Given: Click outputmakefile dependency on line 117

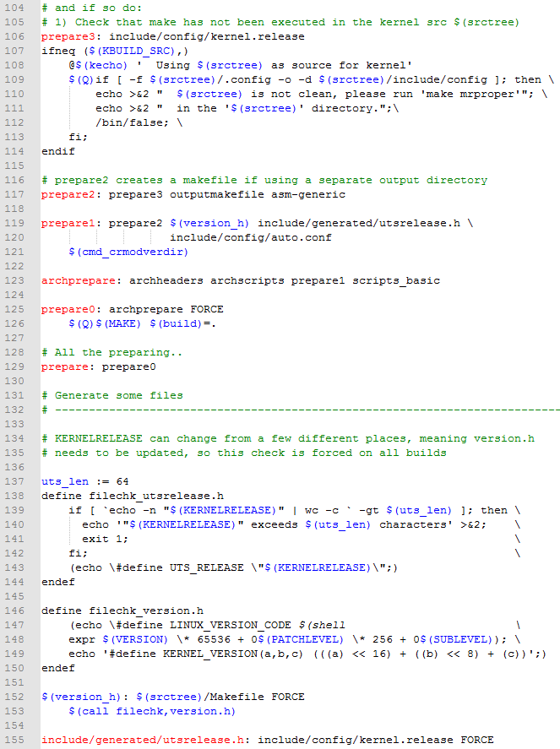Looking at the screenshot, I should (217, 194).
